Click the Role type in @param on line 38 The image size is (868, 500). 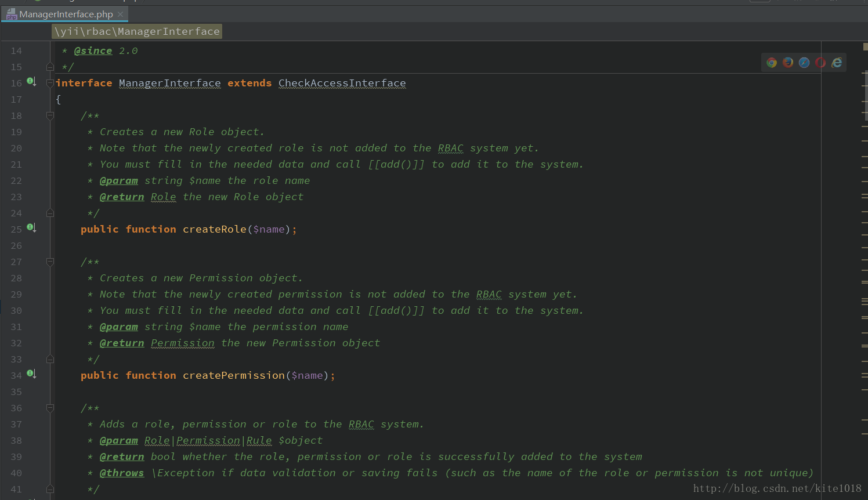tap(157, 441)
